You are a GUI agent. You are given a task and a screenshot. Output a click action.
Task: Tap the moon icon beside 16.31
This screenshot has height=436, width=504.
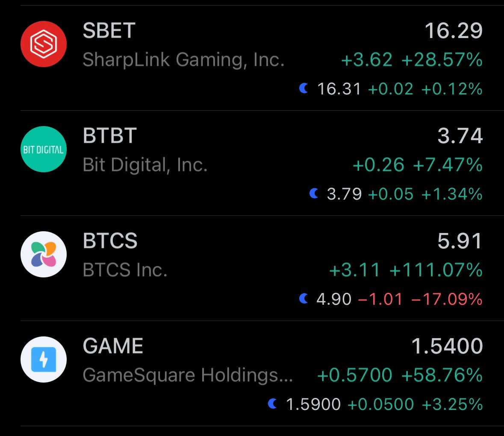click(x=304, y=88)
